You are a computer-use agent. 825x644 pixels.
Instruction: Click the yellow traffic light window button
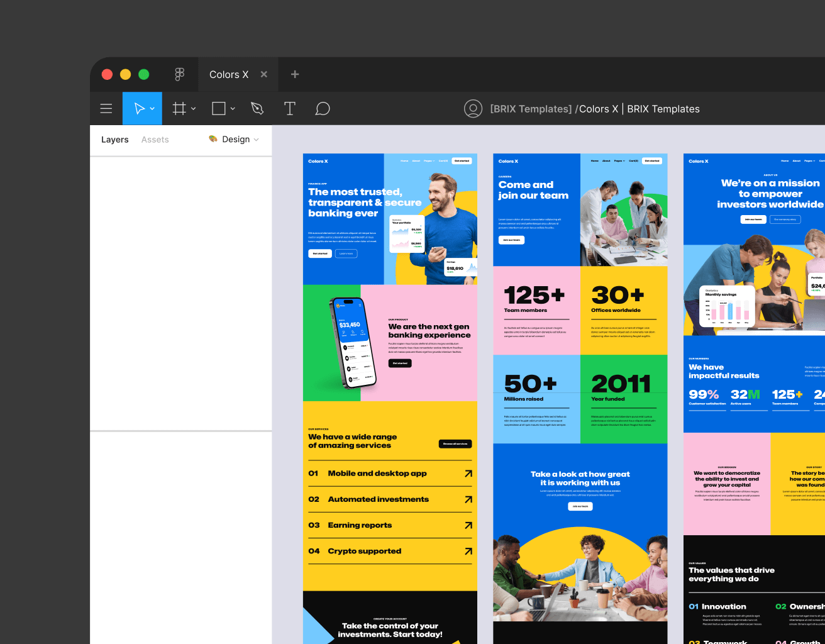[x=125, y=74]
